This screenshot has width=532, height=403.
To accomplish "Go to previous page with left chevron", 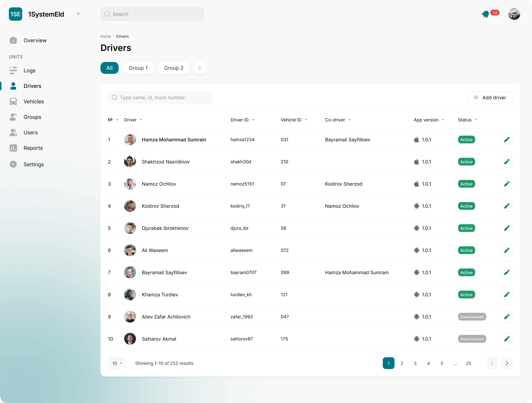I will coord(492,363).
